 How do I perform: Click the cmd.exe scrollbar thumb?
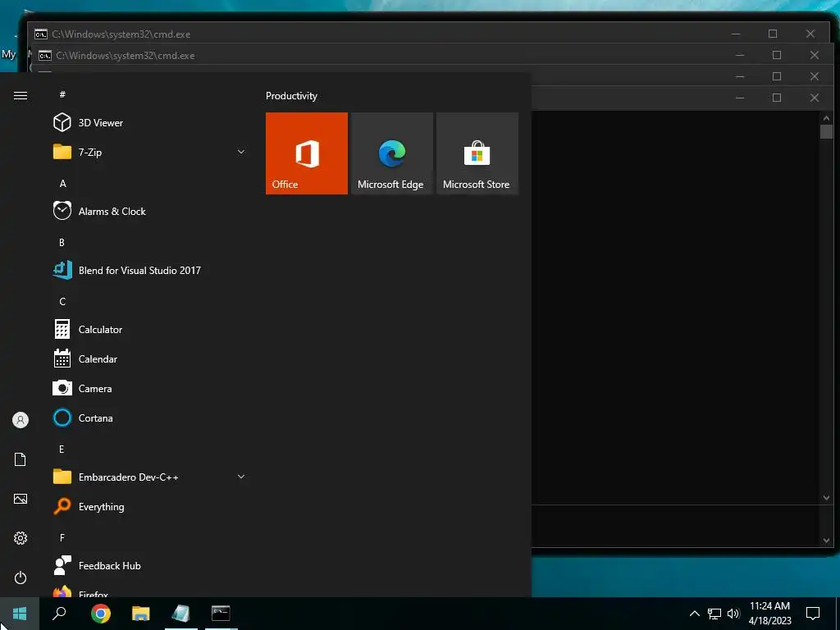(x=826, y=132)
